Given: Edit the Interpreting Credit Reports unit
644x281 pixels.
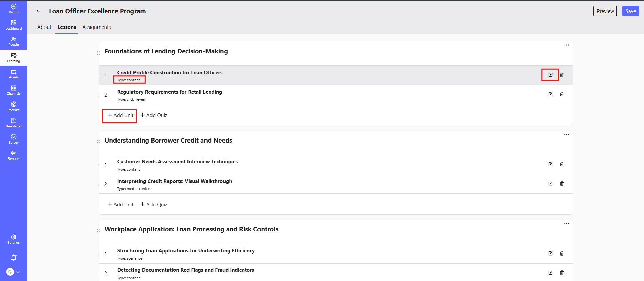Looking at the screenshot, I should (550, 183).
